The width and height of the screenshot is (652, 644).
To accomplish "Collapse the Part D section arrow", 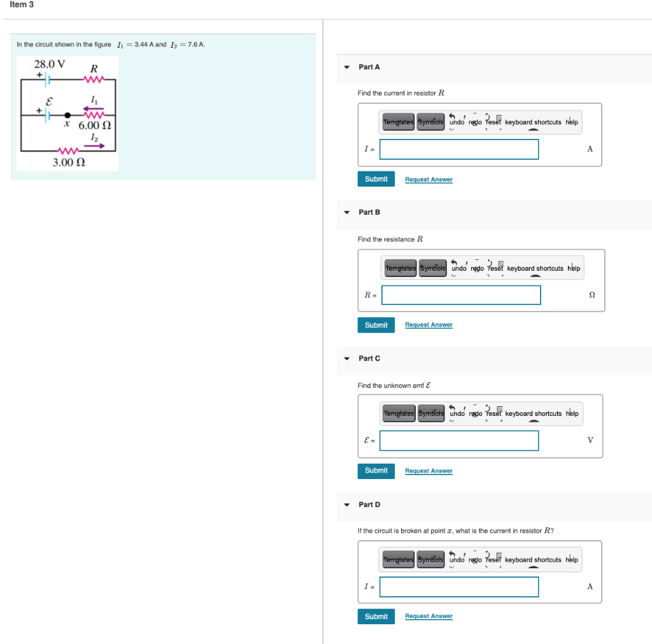I will tap(347, 504).
